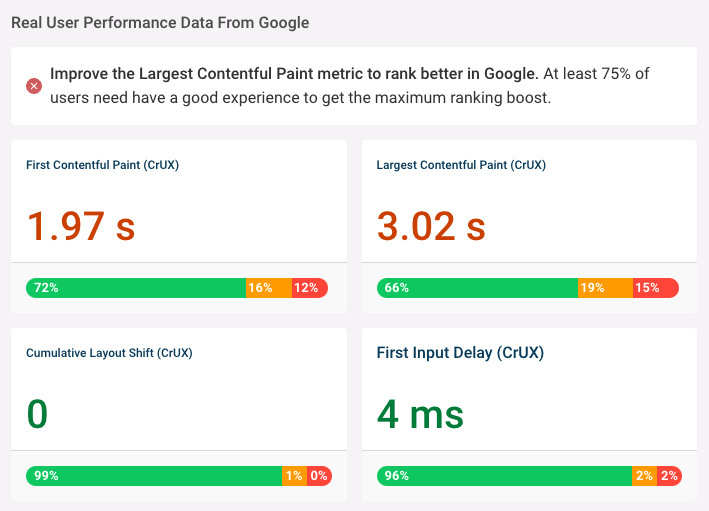Screen dimensions: 709x511
Task: Click the 1.97 s metric value
Action: 80,226
